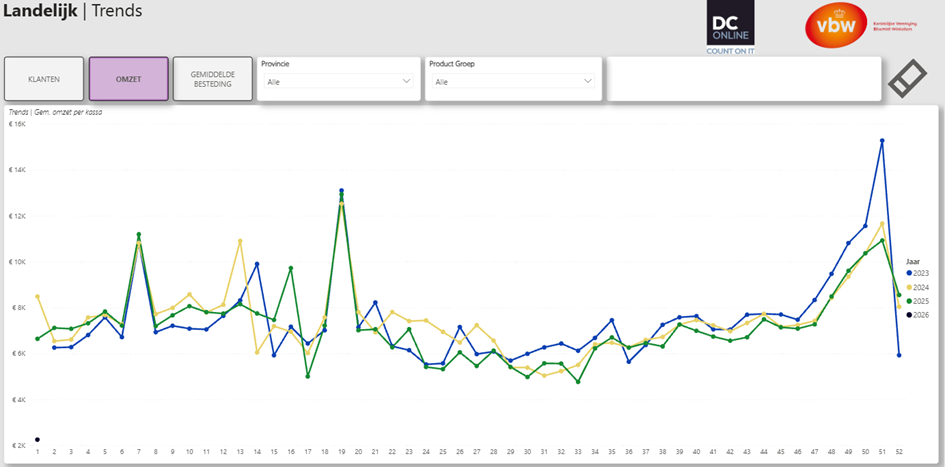Image resolution: width=945 pixels, height=467 pixels.
Task: Click the 2024 yellow point at week 13
Action: pyautogui.click(x=240, y=241)
